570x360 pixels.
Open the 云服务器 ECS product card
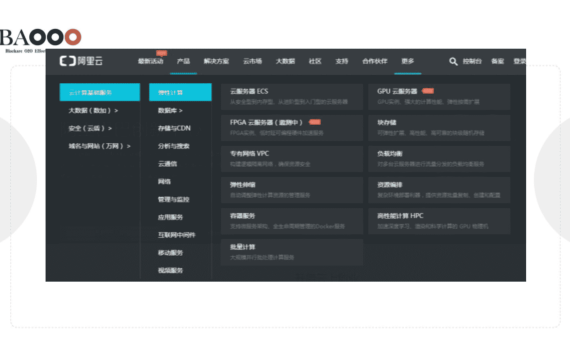tap(292, 97)
